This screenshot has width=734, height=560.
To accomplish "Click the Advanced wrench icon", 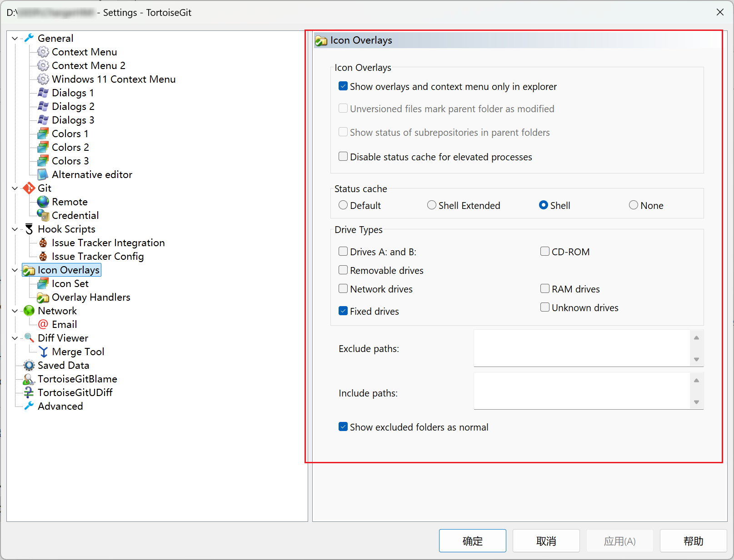I will (29, 406).
